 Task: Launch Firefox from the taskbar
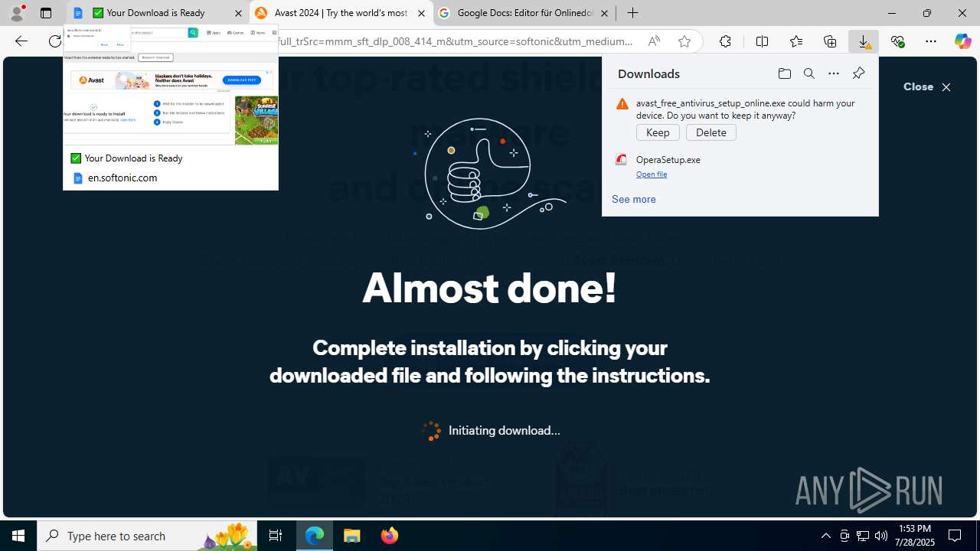(389, 536)
